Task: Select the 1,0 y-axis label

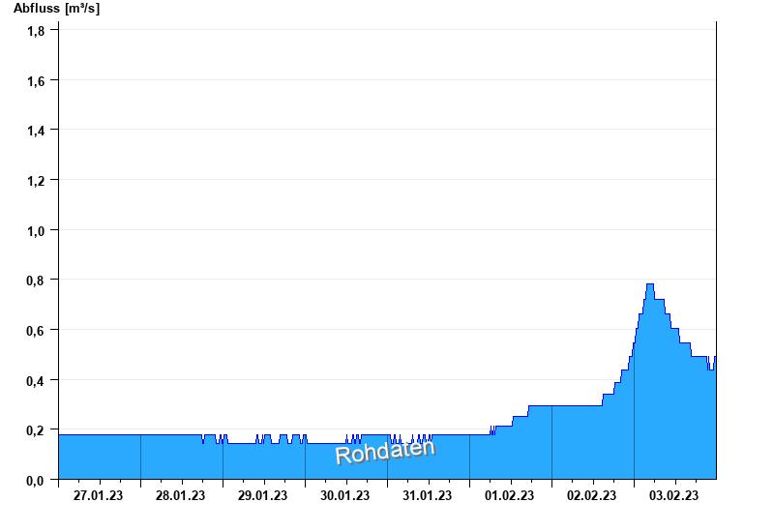Action: point(36,231)
